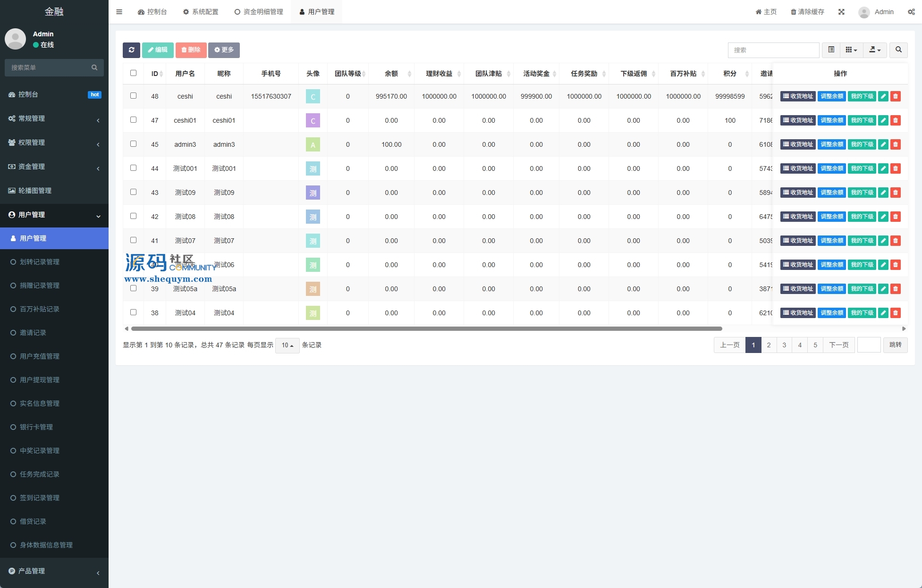Viewport: 922px width, 588px height.
Task: Open the settings cogs icon top right
Action: 911,12
